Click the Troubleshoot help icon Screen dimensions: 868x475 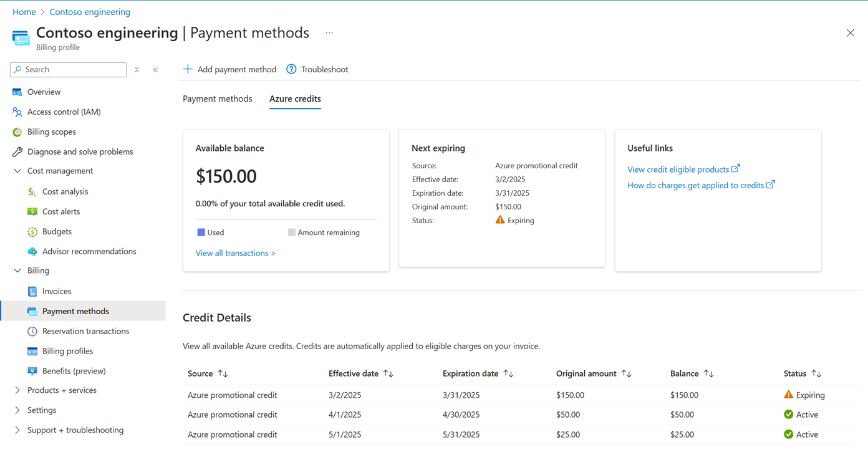(291, 69)
